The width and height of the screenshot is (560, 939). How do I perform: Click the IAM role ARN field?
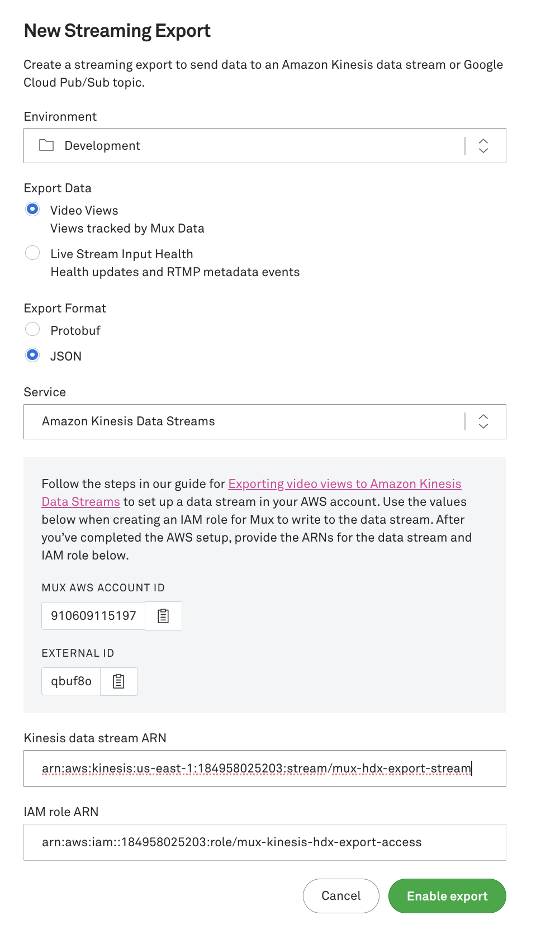(x=265, y=842)
